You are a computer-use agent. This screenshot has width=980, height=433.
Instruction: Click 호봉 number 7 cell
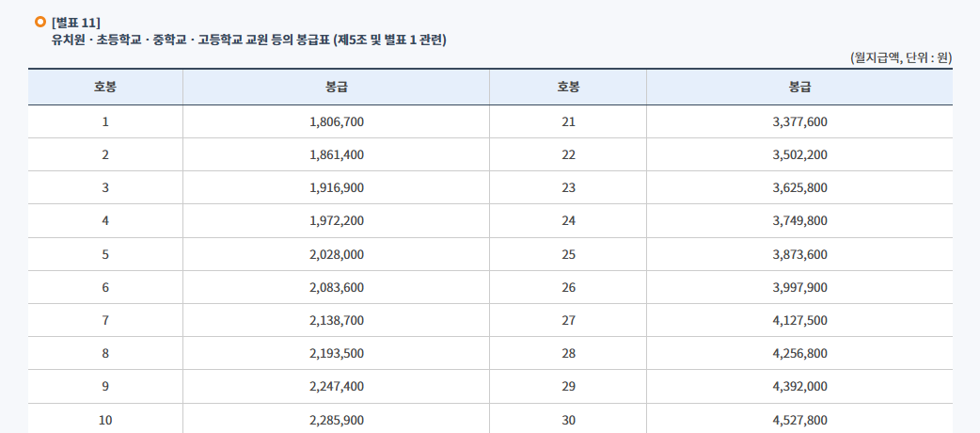(x=105, y=320)
